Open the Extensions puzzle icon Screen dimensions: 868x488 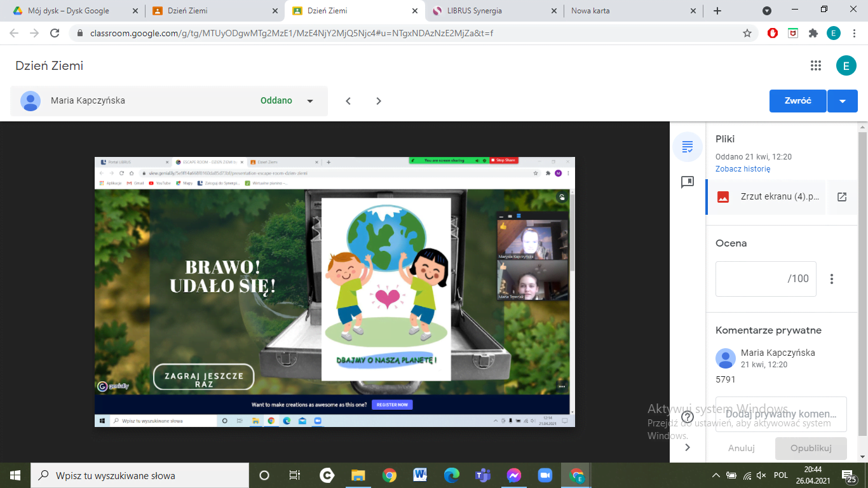click(813, 34)
